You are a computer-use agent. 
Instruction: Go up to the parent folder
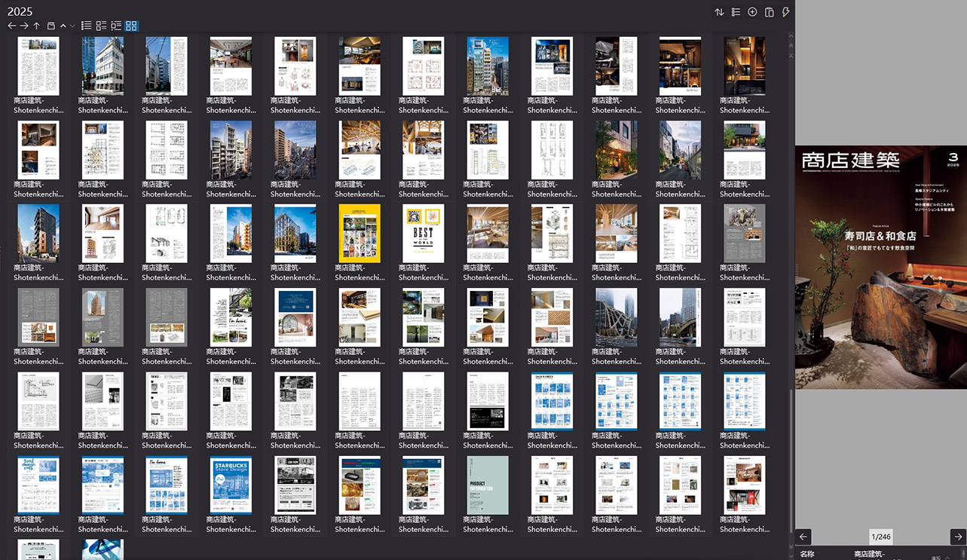[36, 26]
